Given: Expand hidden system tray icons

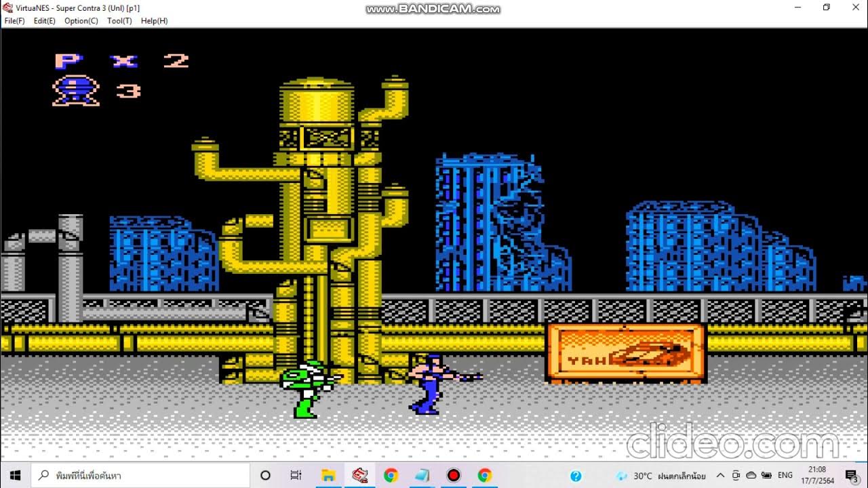Looking at the screenshot, I should pyautogui.click(x=720, y=476).
